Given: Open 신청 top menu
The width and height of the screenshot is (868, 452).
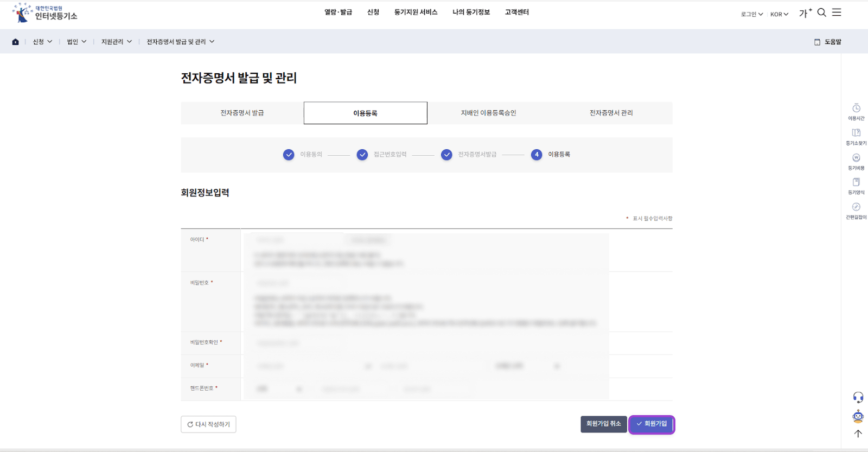Looking at the screenshot, I should coord(373,12).
